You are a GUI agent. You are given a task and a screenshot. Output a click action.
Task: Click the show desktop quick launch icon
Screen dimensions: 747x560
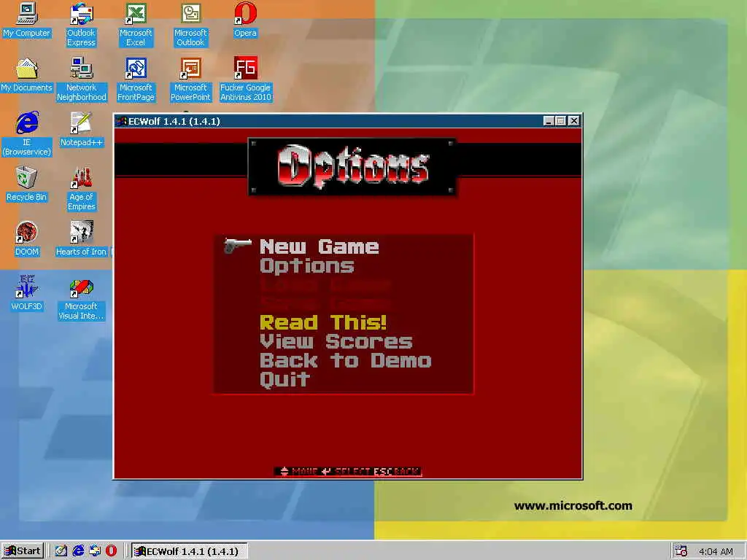(61, 551)
